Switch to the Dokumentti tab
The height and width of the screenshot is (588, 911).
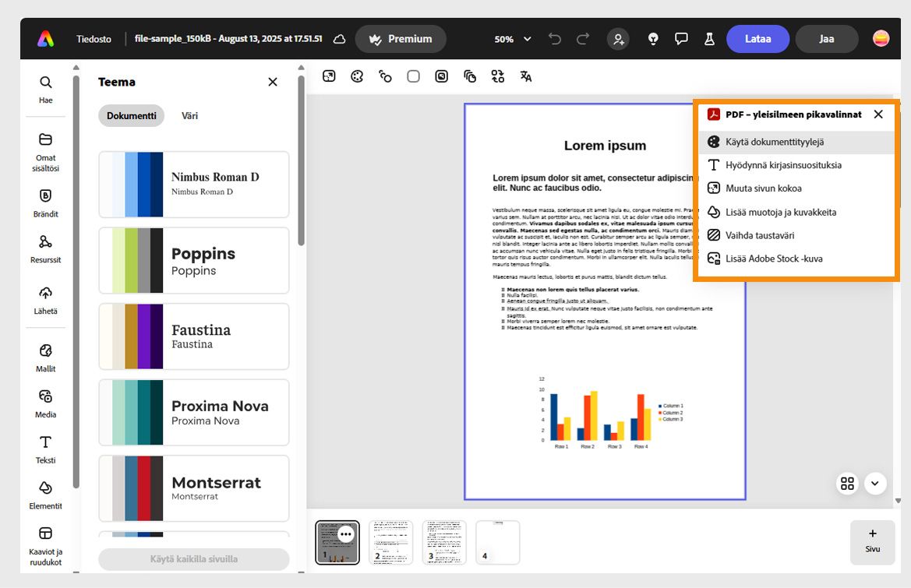(x=131, y=115)
